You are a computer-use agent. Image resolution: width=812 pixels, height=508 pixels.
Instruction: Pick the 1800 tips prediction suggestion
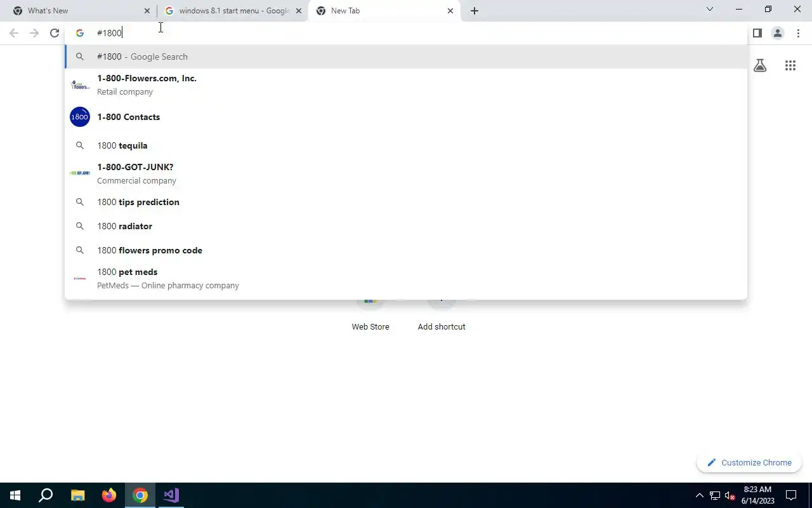(406, 202)
